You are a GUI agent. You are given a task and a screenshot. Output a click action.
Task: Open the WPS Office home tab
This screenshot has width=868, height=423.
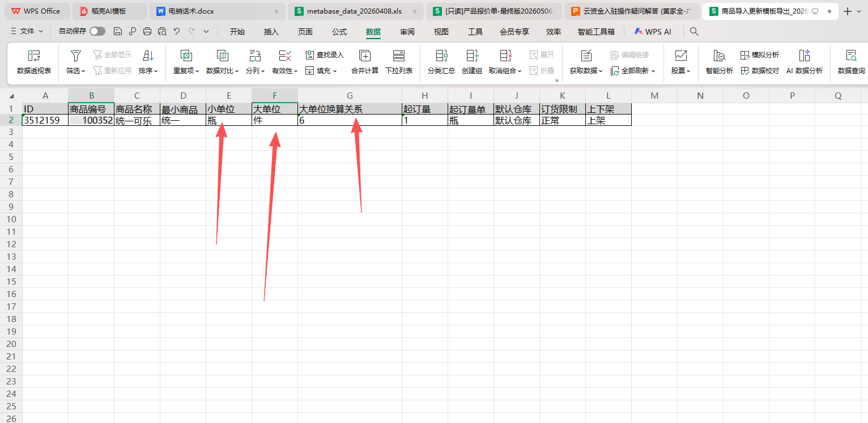36,11
